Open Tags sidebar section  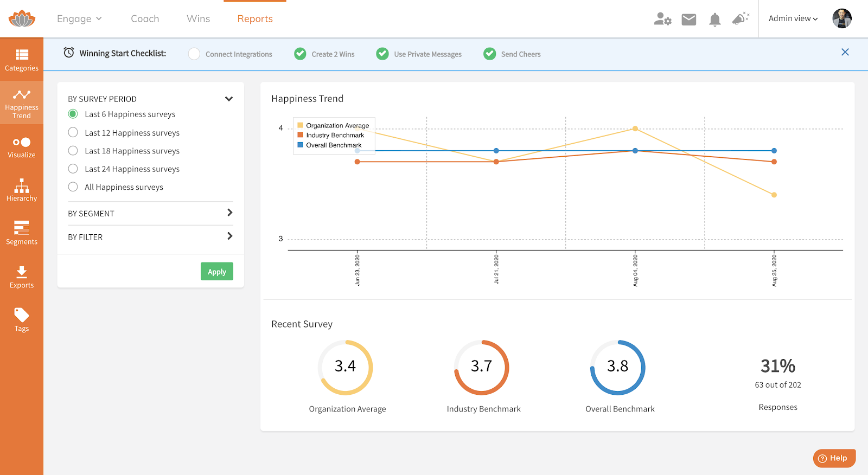[22, 320]
